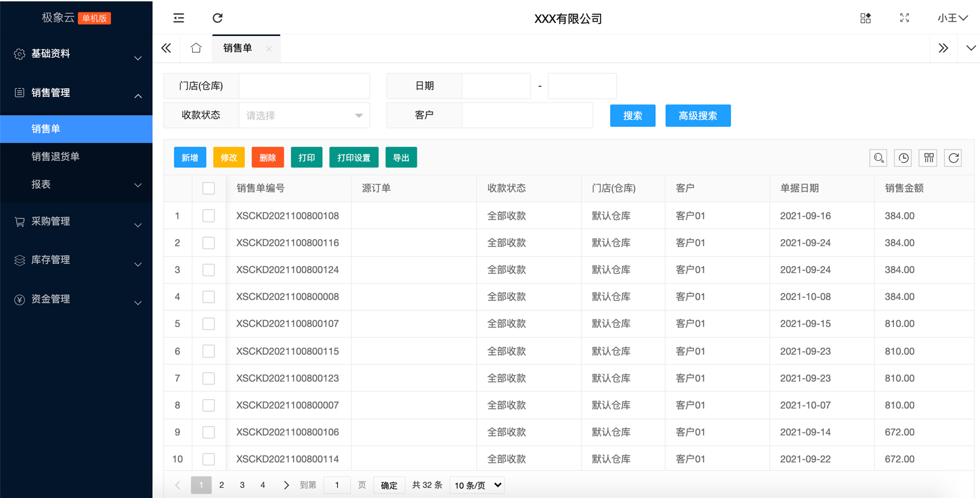Image resolution: width=980 pixels, height=498 pixels.
Task: Open the table search/filter magnifier icon
Action: [x=878, y=158]
